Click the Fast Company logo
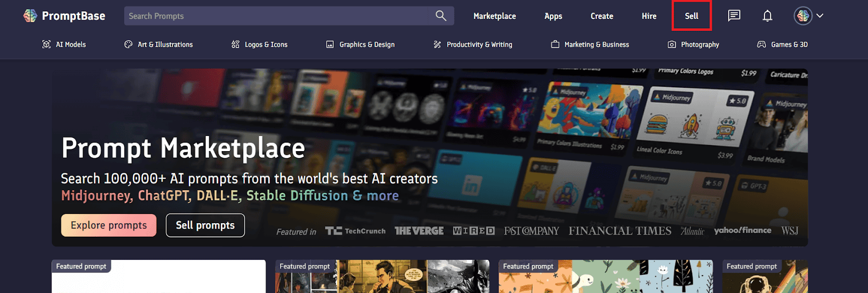The image size is (868, 293). [532, 231]
